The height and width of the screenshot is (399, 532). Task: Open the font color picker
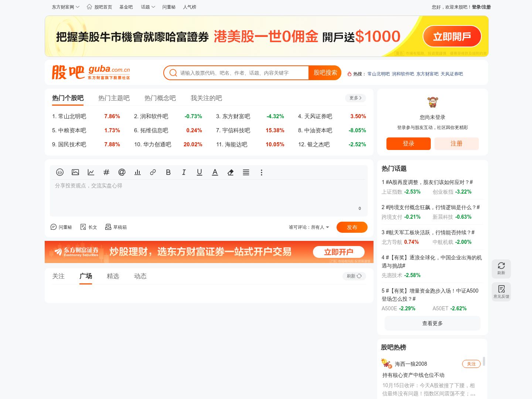click(x=215, y=172)
